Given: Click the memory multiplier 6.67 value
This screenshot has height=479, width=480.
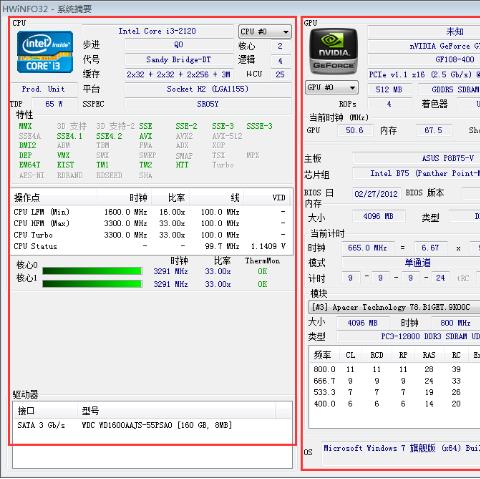Looking at the screenshot, I should [430, 248].
